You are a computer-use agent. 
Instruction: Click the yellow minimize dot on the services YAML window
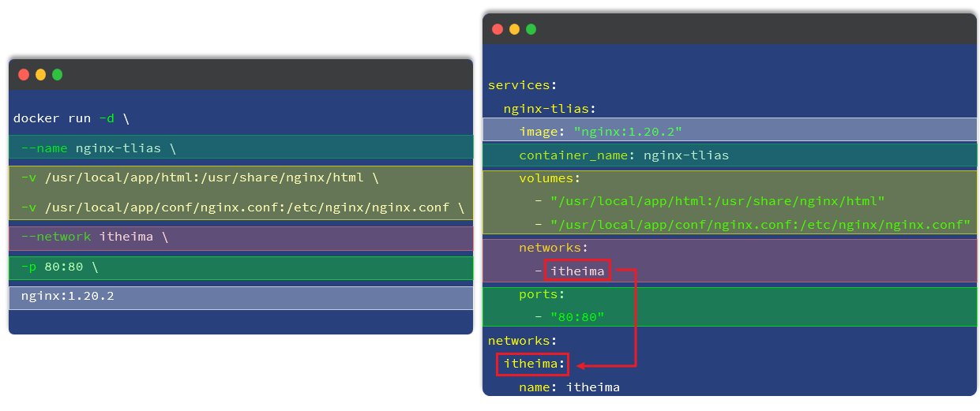pyautogui.click(x=514, y=29)
